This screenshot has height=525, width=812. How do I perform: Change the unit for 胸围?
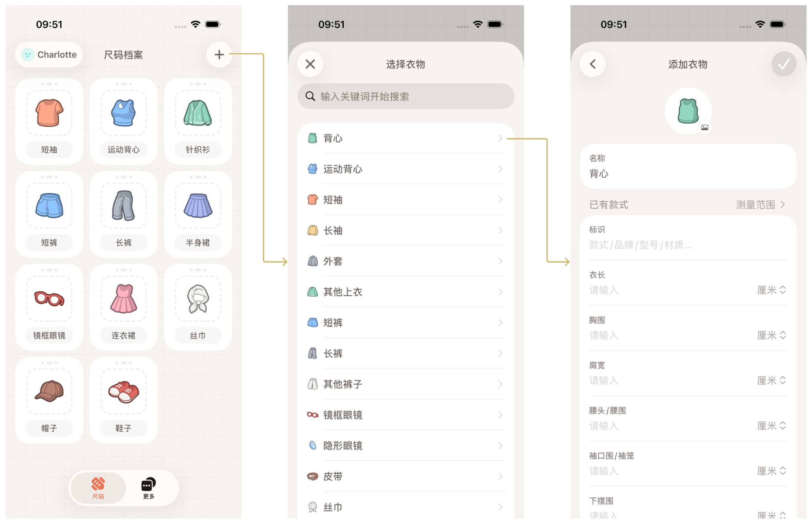coord(771,336)
